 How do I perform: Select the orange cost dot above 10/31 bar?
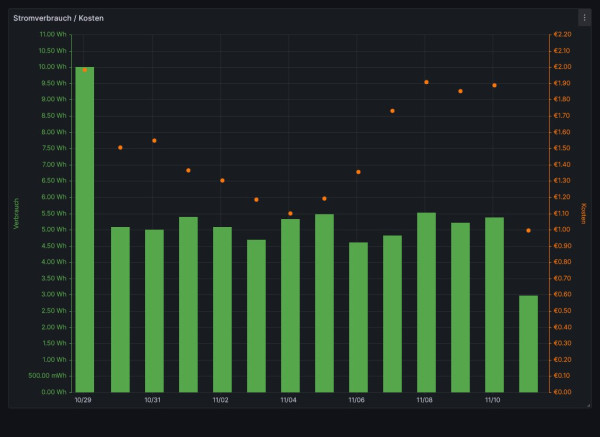(154, 141)
